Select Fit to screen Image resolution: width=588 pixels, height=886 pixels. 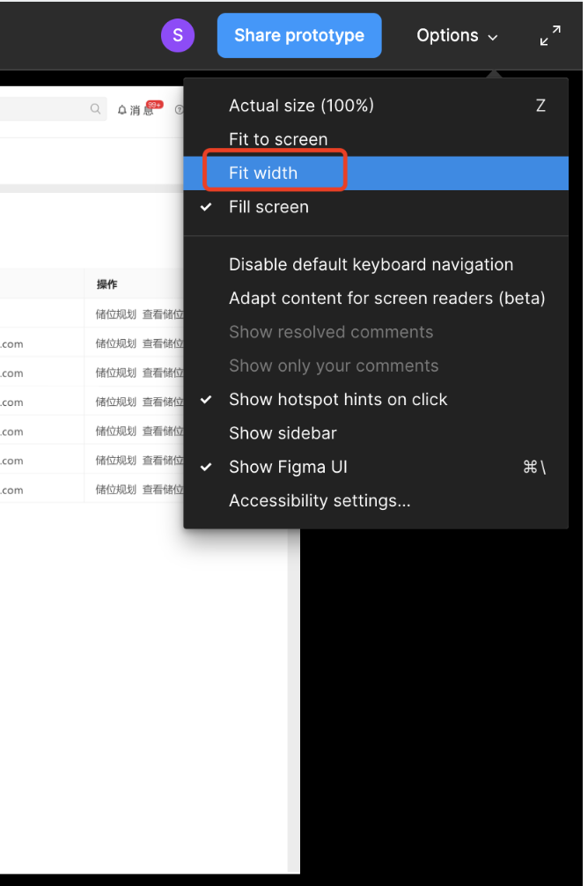pos(278,139)
